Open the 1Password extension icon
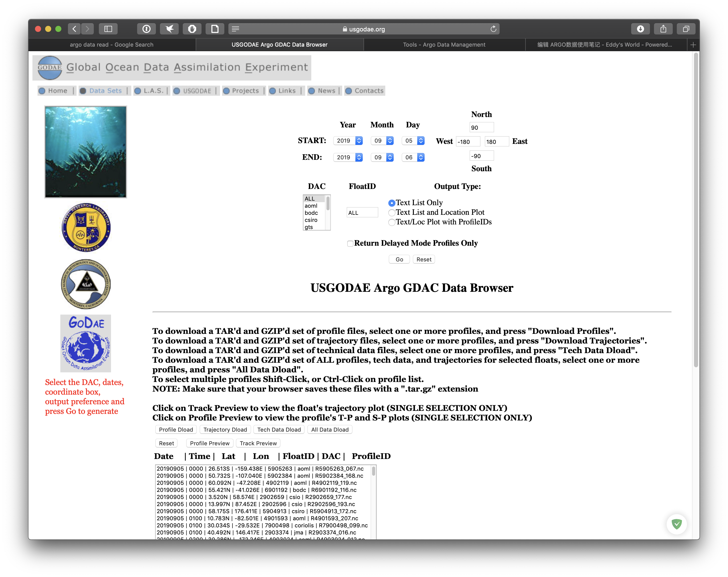Viewport: 728px width, 577px height. coord(146,29)
